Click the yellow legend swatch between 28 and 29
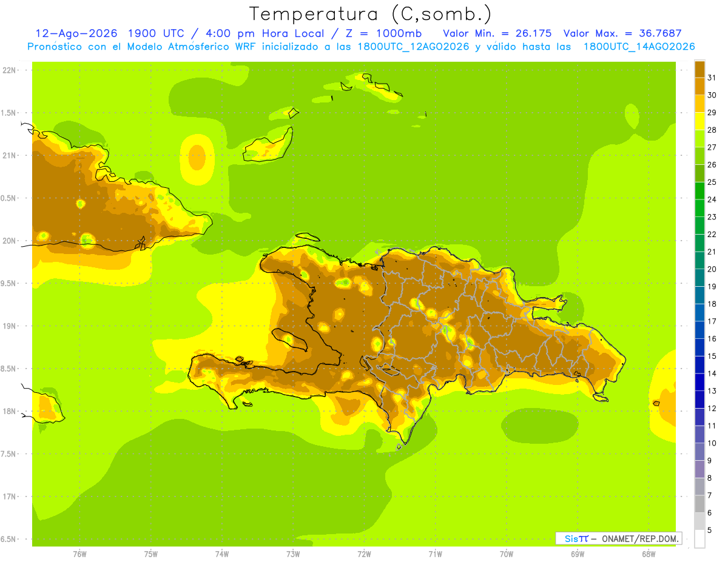The image size is (728, 562). pos(699,121)
